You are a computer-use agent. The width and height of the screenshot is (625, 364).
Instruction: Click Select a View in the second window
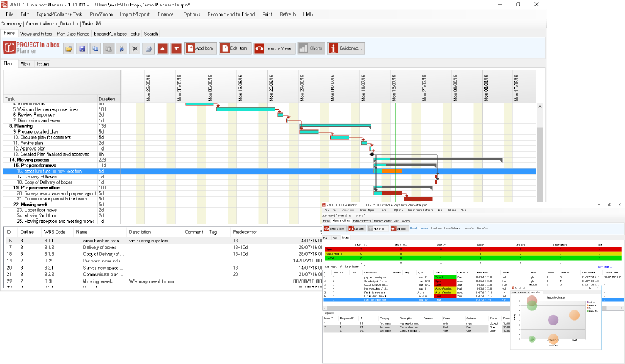click(334, 229)
